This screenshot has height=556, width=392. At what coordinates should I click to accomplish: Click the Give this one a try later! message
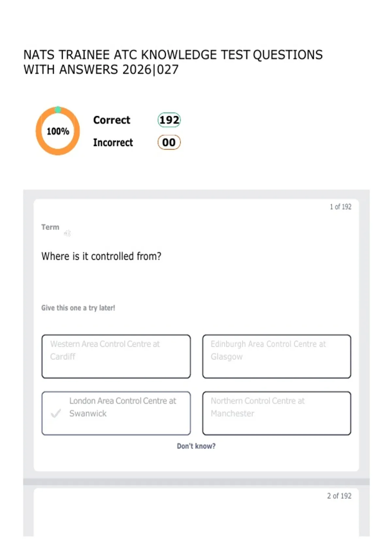78,308
